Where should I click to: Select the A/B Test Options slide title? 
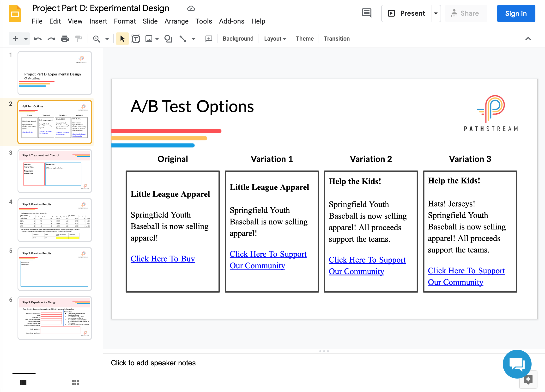192,106
